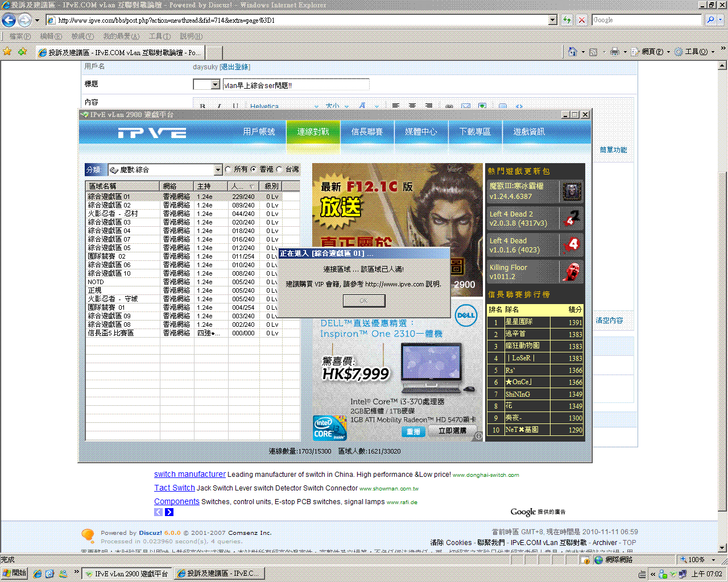Open the 檢視 (View) menu
This screenshot has height=582, width=728.
pyautogui.click(x=82, y=36)
